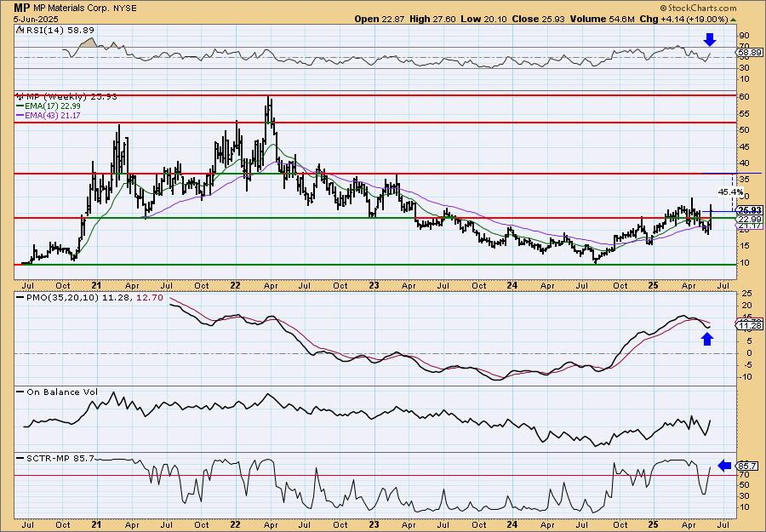
Task: Click the 85.7 SCTR axis value tag
Action: click(x=747, y=466)
